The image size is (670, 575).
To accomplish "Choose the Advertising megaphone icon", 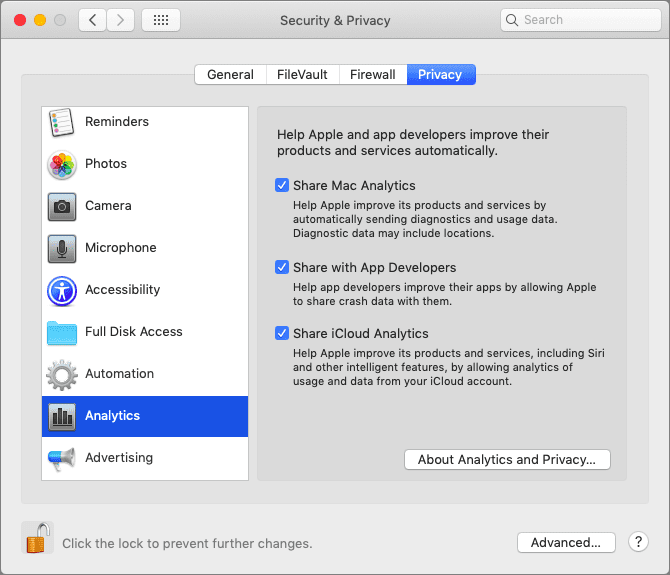I will click(62, 459).
